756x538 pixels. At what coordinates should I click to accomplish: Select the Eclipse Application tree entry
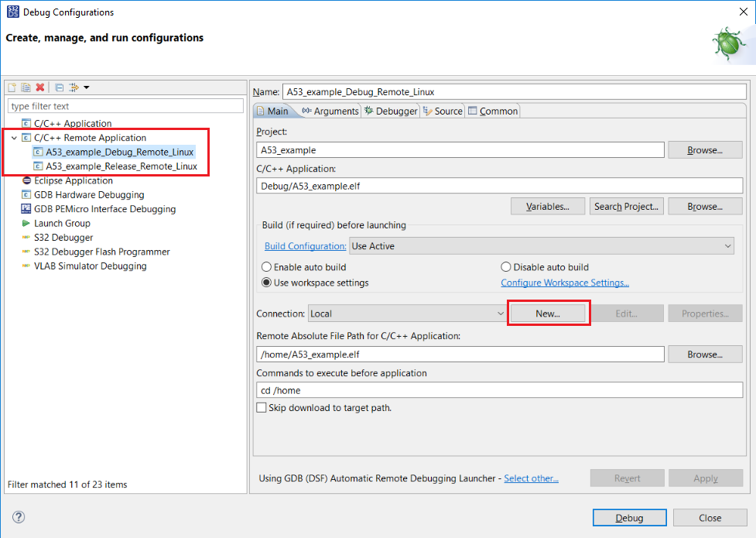pos(73,180)
